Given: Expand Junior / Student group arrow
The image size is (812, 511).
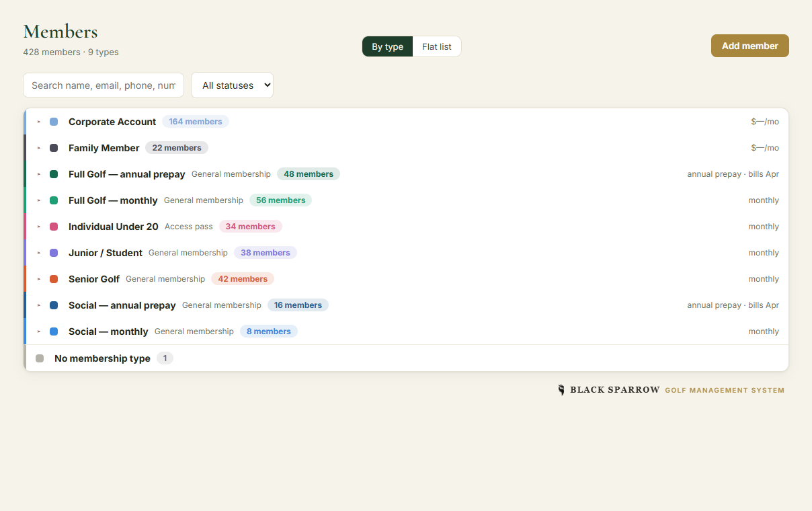Looking at the screenshot, I should (39, 253).
